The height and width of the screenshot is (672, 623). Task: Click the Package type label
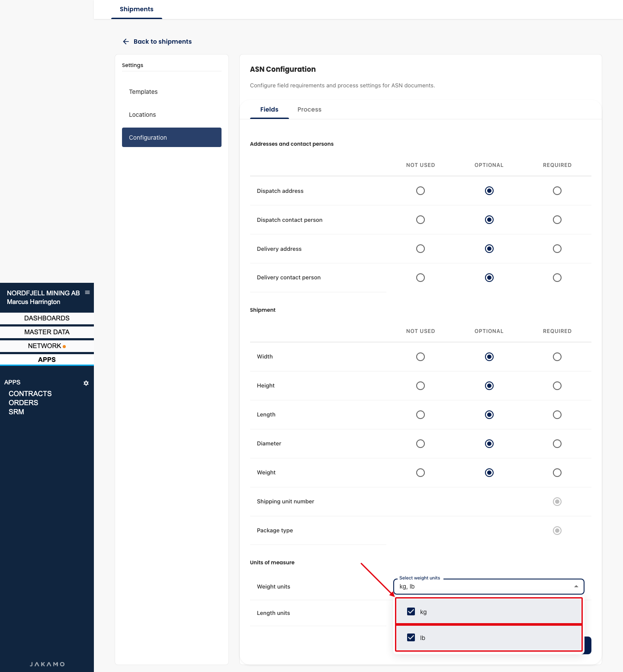point(275,531)
